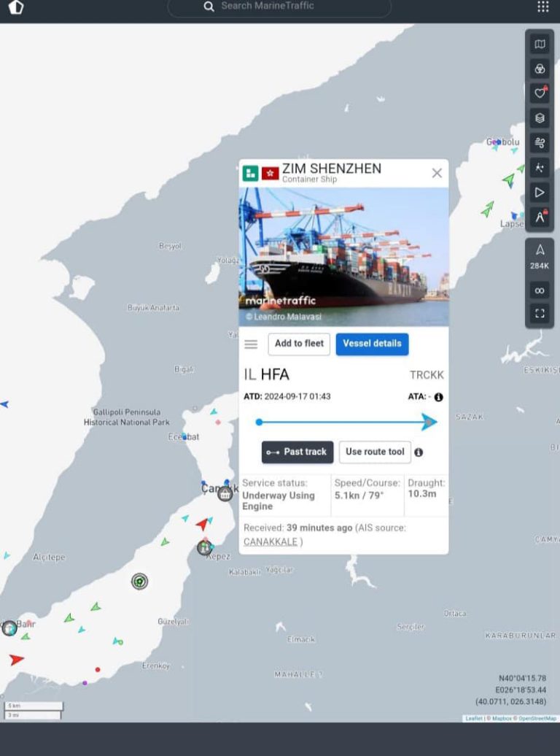This screenshot has height=756, width=560.
Task: Open Vessel details
Action: coord(372,344)
